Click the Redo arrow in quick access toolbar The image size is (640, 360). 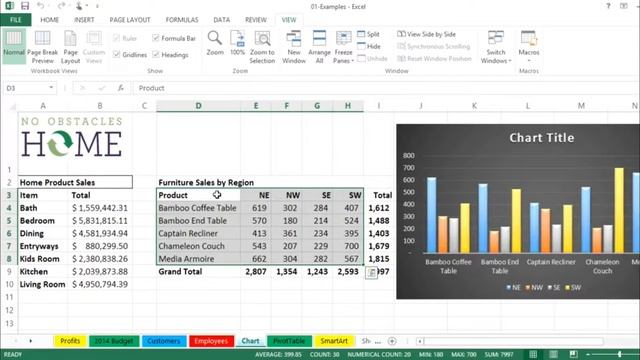point(61,6)
